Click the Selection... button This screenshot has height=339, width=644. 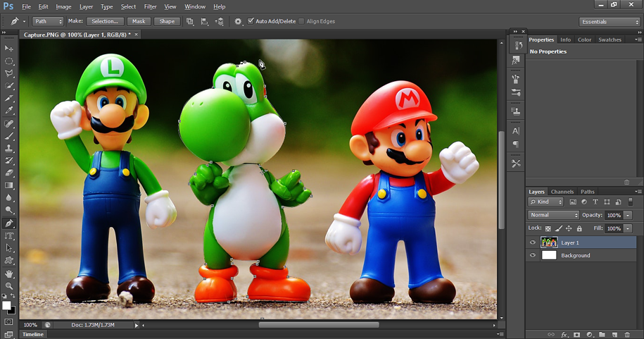[x=105, y=21]
